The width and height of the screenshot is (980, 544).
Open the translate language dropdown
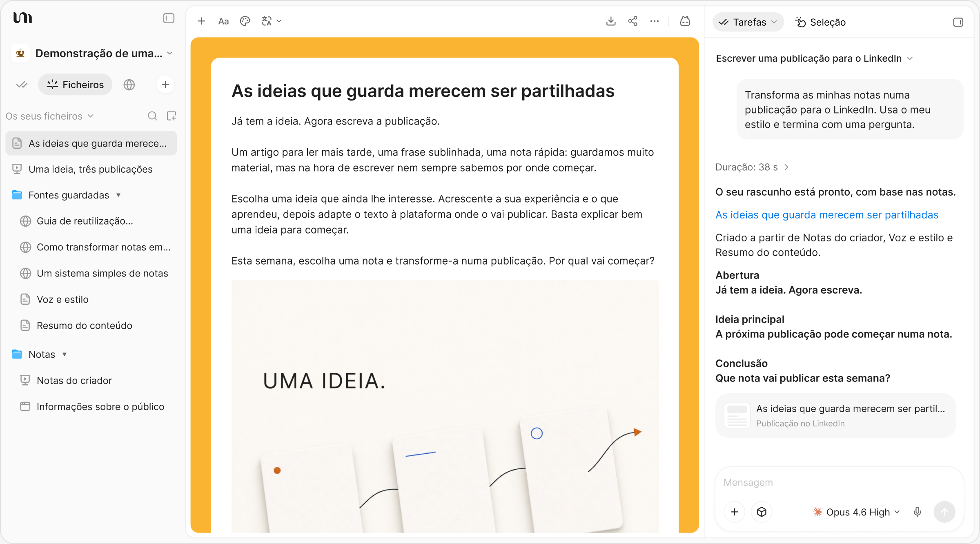(272, 21)
